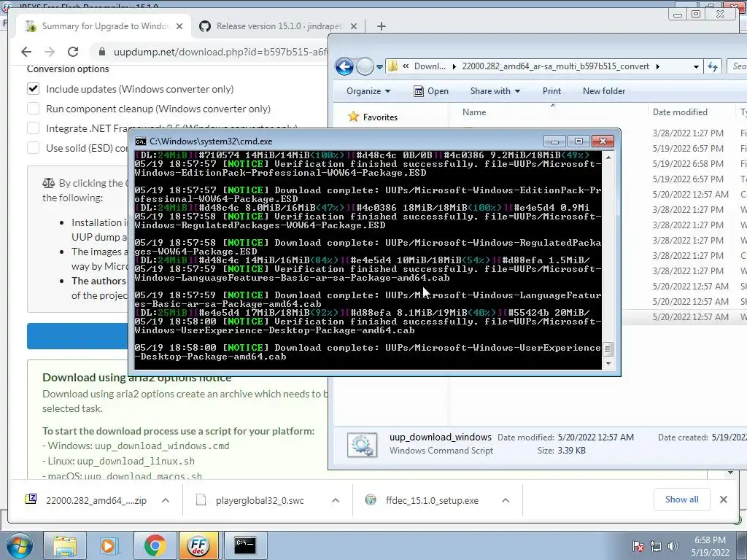Click 22000.282_amd64 folder breadcrumb
The height and width of the screenshot is (560, 747).
pos(555,66)
